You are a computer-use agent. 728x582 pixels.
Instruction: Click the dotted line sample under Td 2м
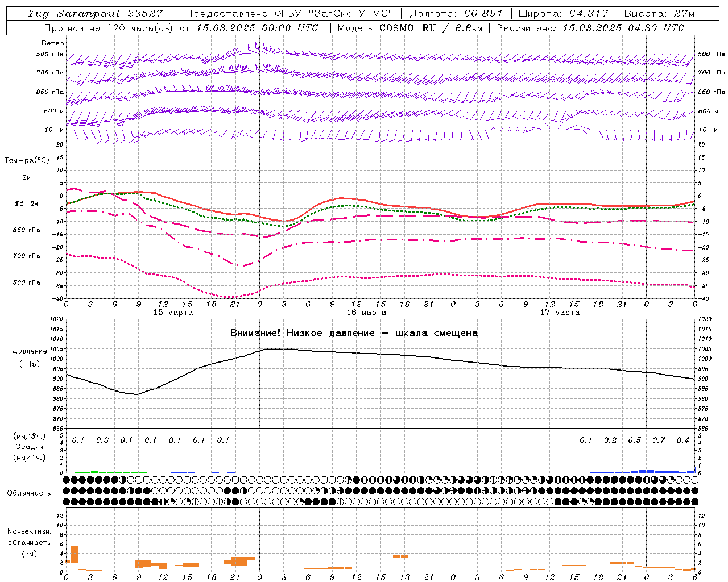25,210
